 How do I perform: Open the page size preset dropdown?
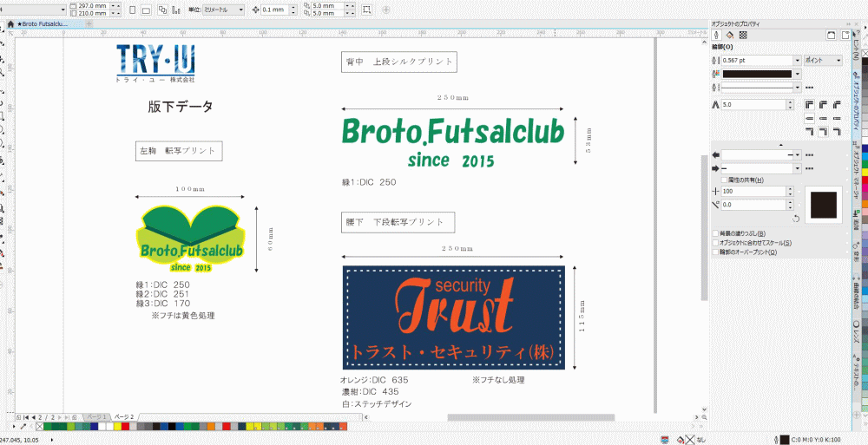[65, 10]
